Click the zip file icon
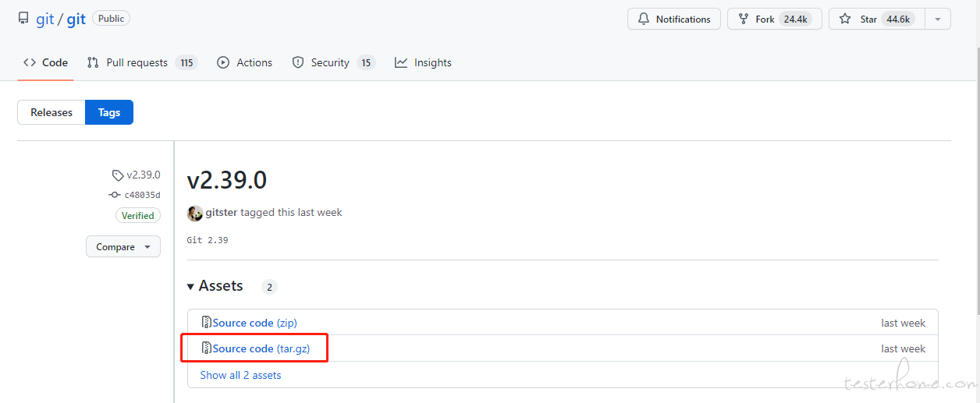 coord(207,322)
